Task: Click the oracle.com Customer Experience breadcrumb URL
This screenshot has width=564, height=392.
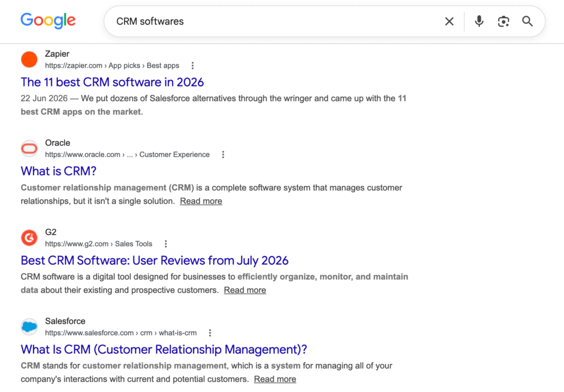Action: coord(127,155)
